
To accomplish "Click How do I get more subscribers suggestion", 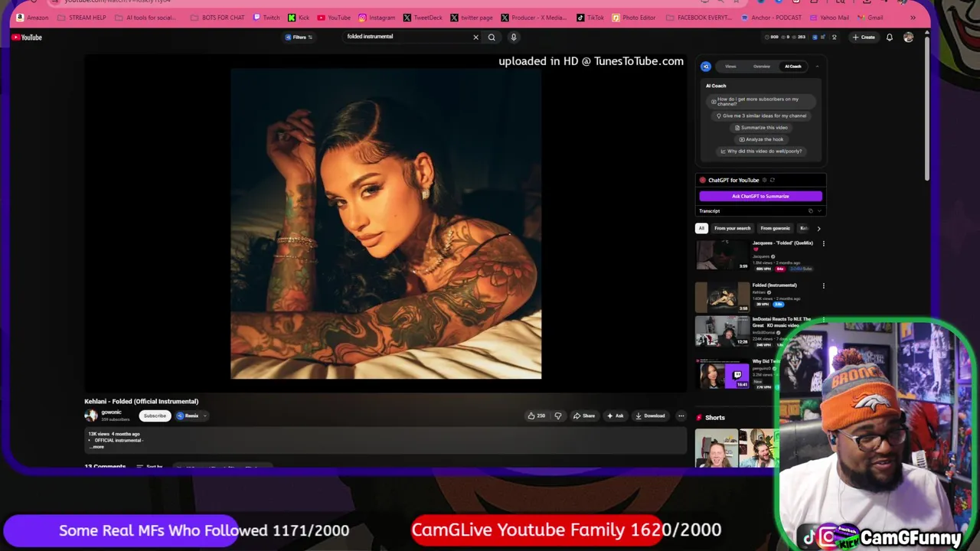I will coord(760,101).
